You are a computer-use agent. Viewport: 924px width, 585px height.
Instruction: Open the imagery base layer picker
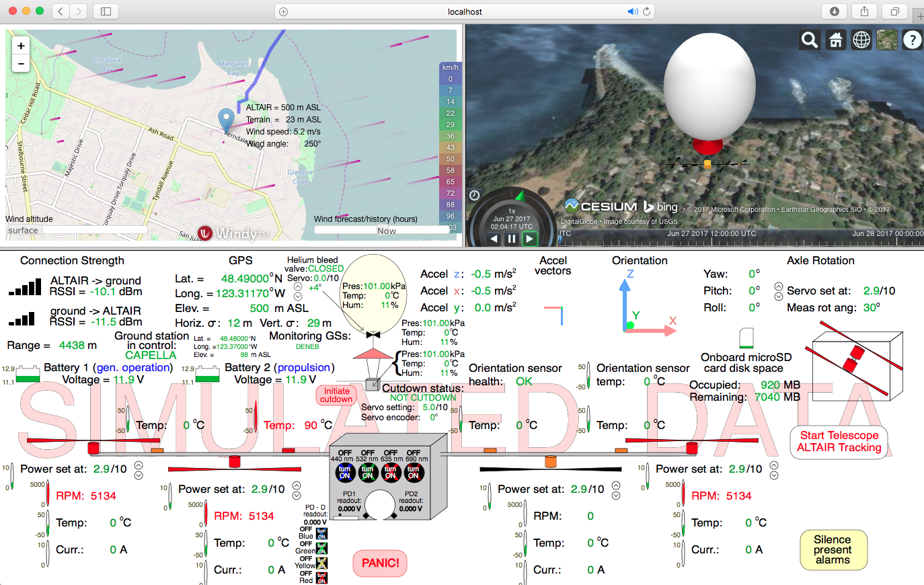tap(887, 40)
